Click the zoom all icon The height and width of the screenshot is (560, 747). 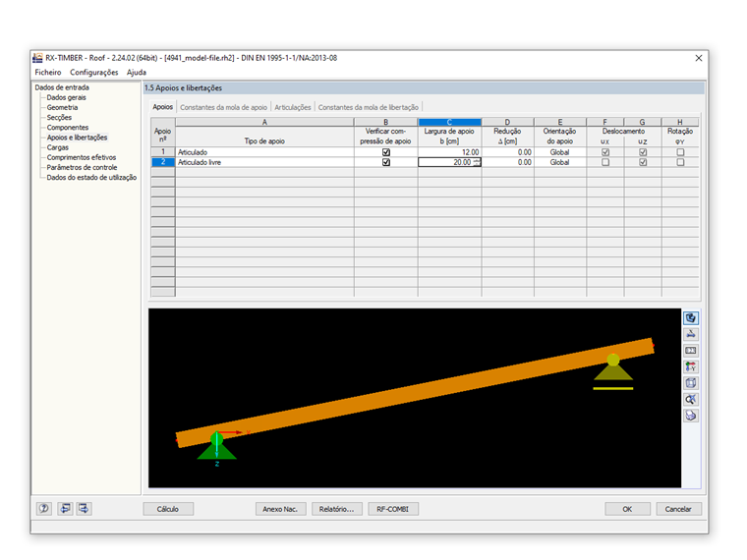click(691, 399)
